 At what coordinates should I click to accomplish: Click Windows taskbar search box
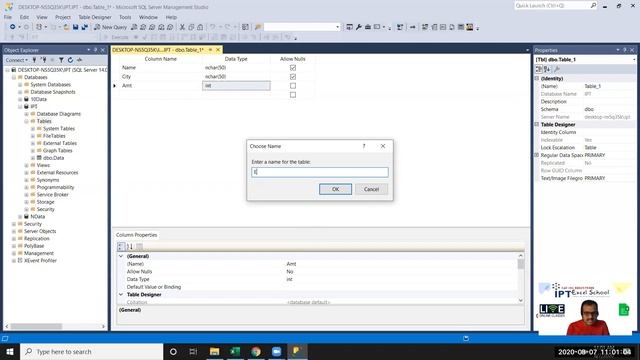pos(92,351)
